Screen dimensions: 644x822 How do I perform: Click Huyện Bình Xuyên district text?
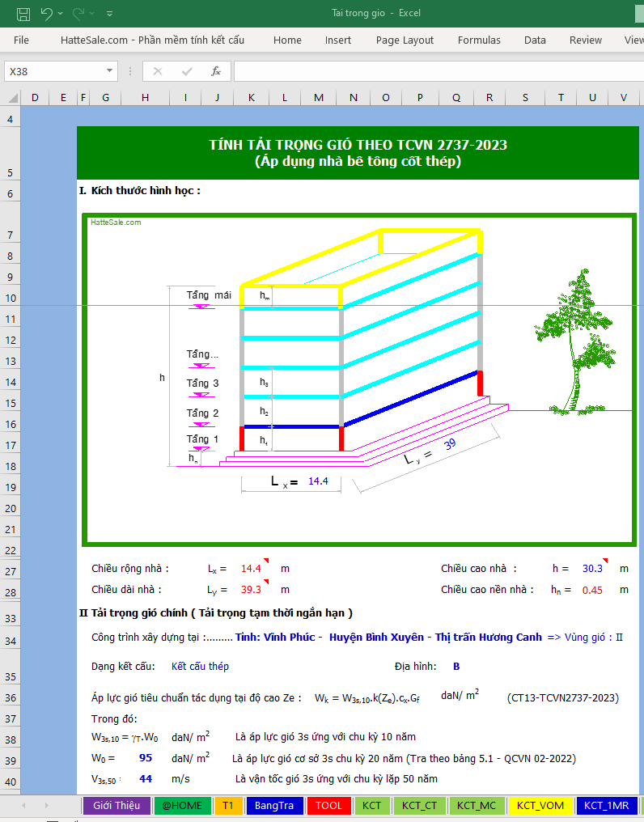pos(376,637)
